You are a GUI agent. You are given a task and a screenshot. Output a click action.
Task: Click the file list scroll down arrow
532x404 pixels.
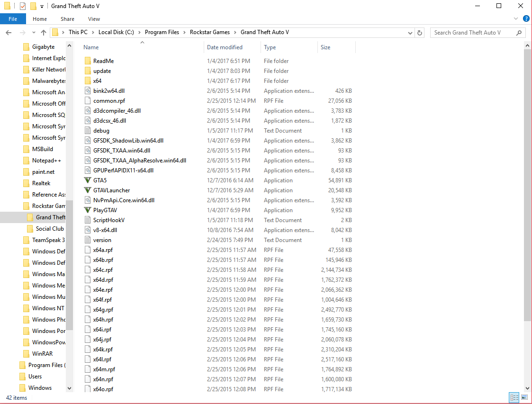[x=527, y=388]
